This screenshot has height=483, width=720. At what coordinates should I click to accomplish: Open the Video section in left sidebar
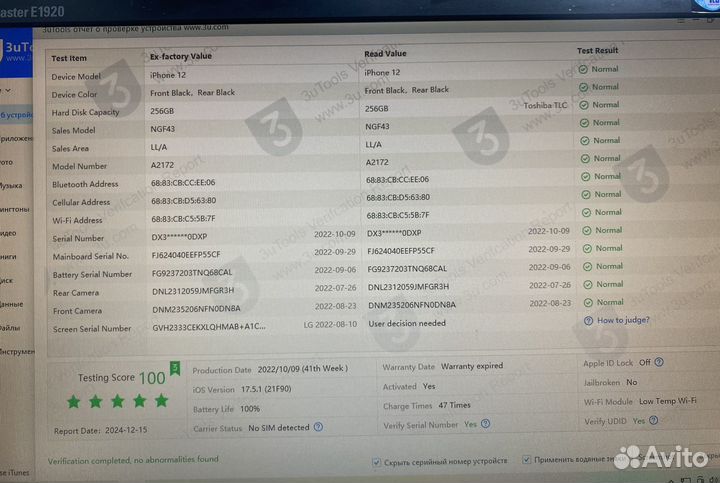pyautogui.click(x=9, y=232)
